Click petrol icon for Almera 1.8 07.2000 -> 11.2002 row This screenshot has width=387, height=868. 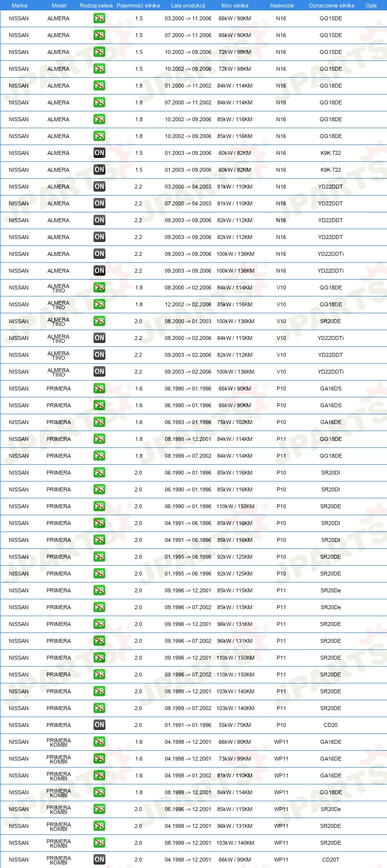pyautogui.click(x=99, y=102)
